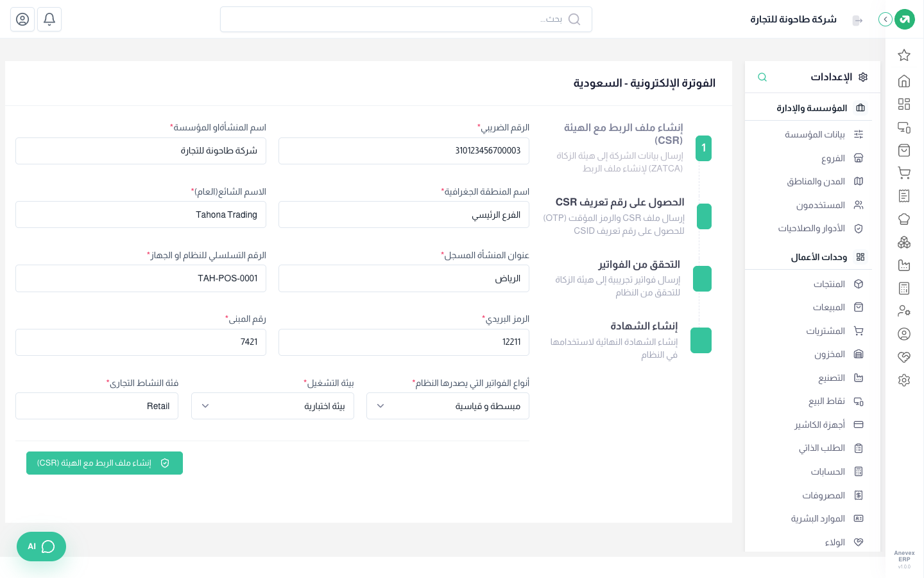Click رقم المبنى field 7421

click(x=141, y=342)
